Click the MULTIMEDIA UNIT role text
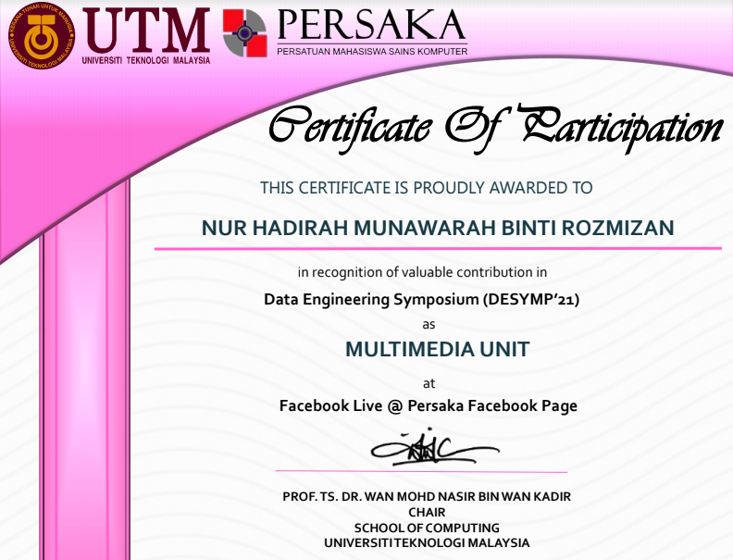This screenshot has height=560, width=733. [x=437, y=350]
